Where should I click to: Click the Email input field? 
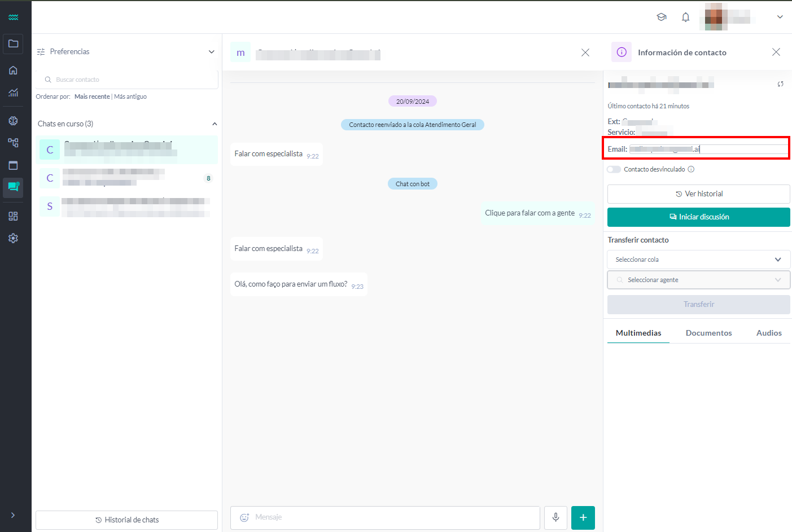[706, 149]
